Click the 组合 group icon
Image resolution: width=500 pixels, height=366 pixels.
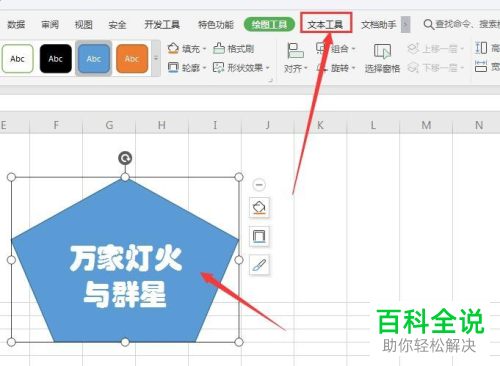coord(321,49)
